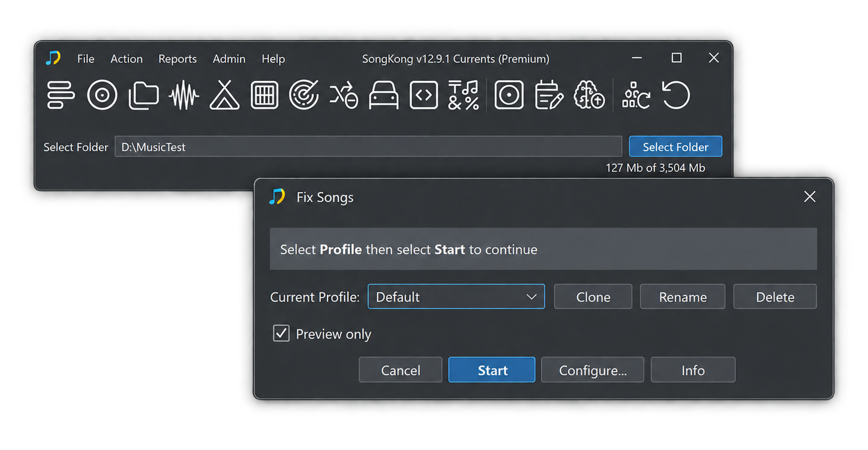Open the code brackets toolbar icon

pos(424,95)
